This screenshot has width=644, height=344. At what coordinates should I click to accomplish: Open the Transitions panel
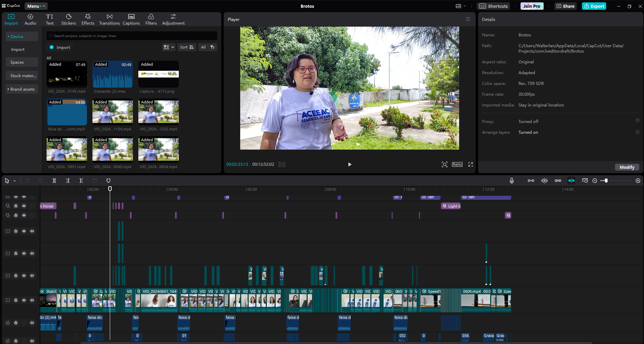pyautogui.click(x=109, y=20)
